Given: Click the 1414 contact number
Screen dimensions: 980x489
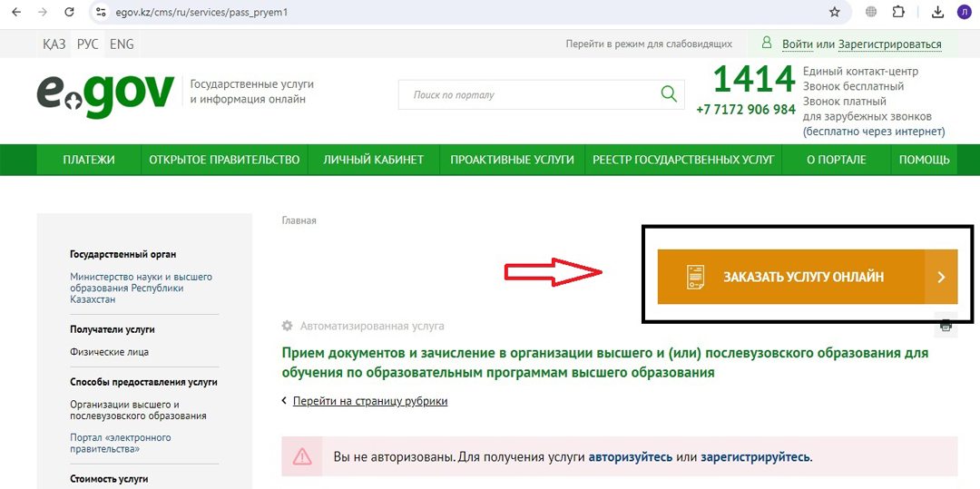Looking at the screenshot, I should click(754, 79).
